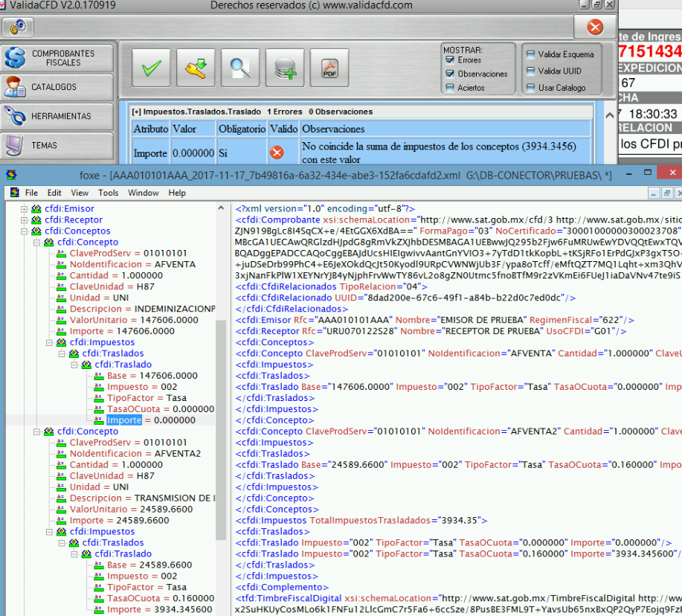Click the foxe application icon in title bar
682x616 pixels.
11,175
